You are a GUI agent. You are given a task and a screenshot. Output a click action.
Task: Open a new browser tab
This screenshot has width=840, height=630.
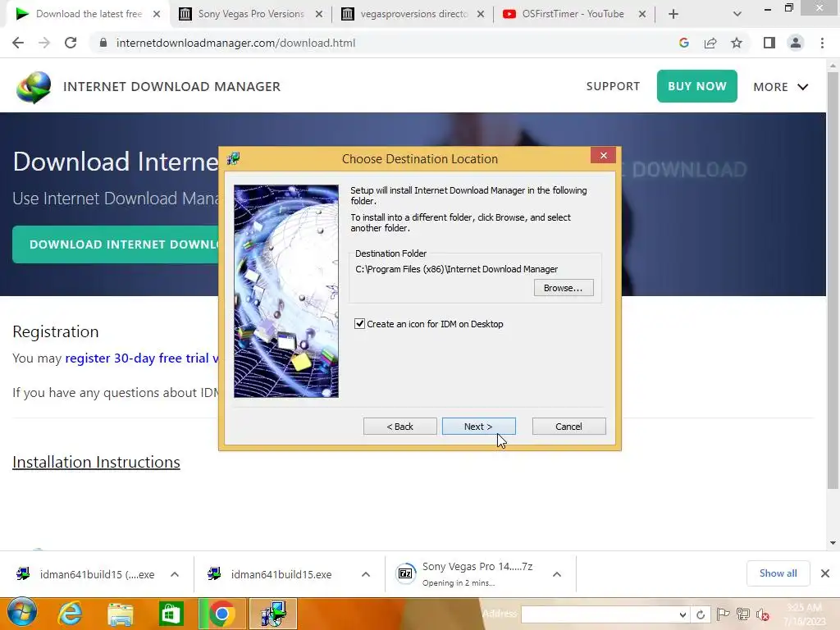(x=673, y=15)
